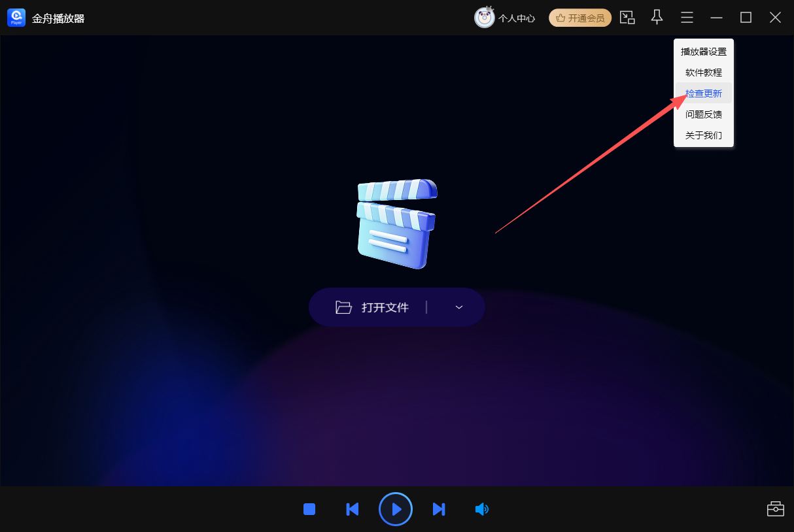Mute the volume speaker icon
794x532 pixels.
481,509
